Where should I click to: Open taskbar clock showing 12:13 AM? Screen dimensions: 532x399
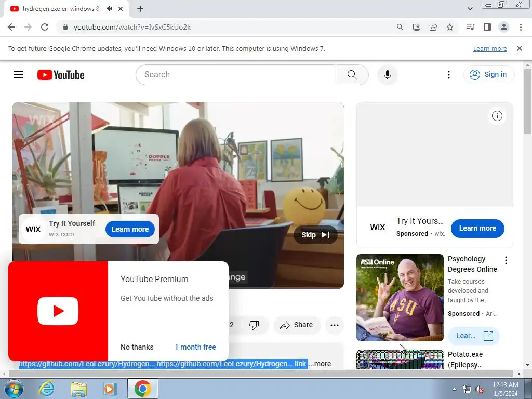[x=506, y=389]
